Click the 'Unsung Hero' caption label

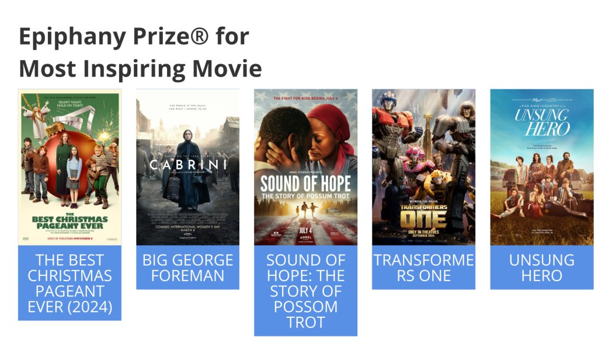coord(541,268)
